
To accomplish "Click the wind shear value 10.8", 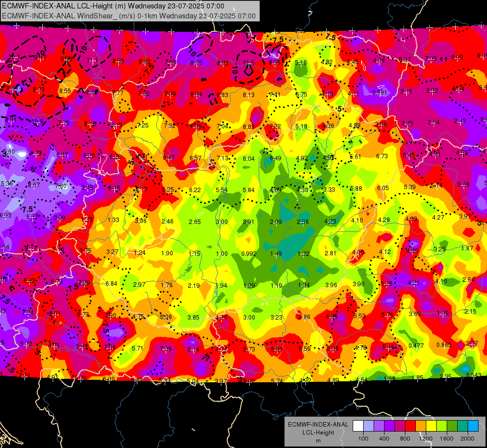I will pos(37,121).
